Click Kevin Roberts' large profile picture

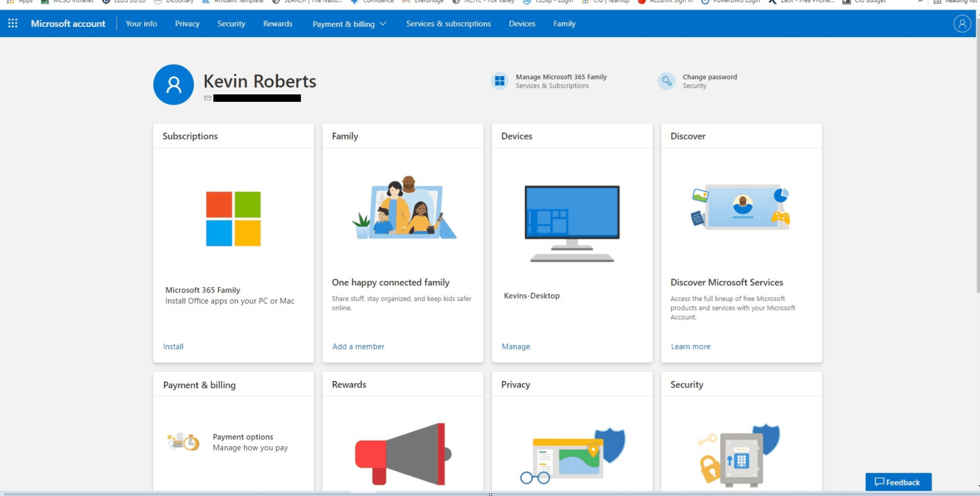tap(173, 85)
